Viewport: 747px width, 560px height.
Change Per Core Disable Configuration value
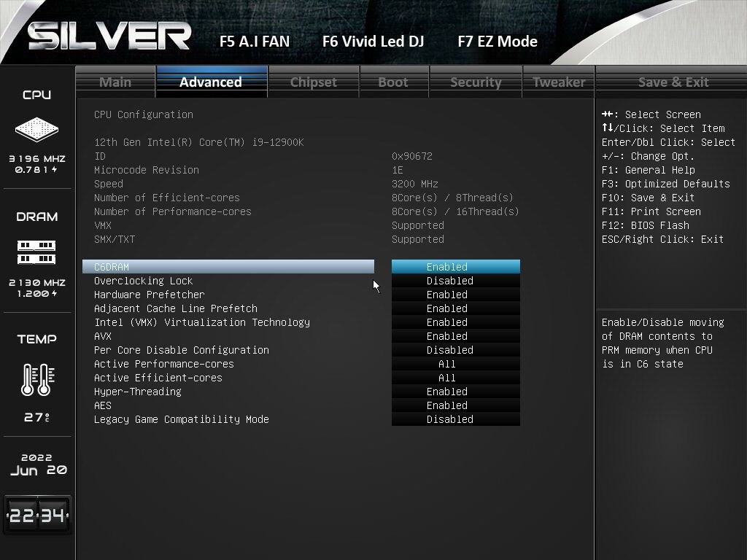[455, 349]
